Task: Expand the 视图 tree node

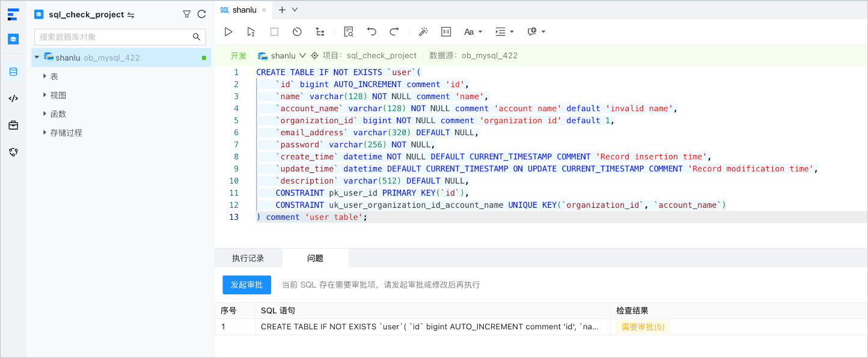Action: 45,95
